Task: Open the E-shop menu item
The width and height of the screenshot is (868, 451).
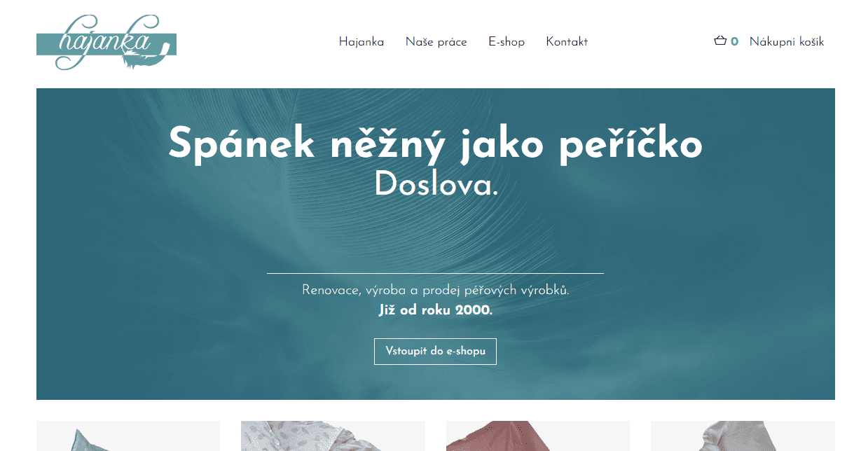Action: click(507, 42)
